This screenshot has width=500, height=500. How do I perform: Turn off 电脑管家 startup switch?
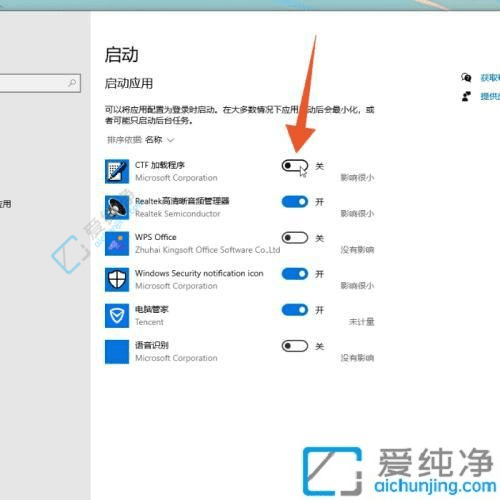(x=295, y=310)
